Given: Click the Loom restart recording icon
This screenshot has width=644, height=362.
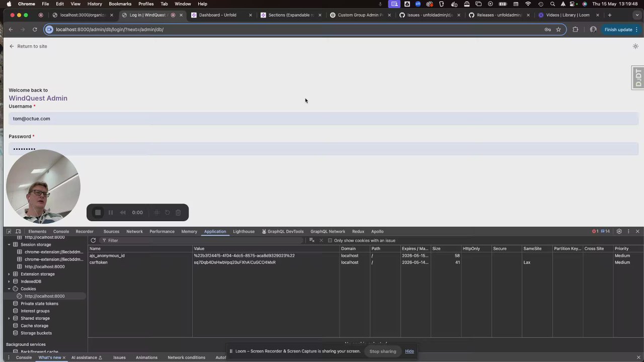Looking at the screenshot, I should (168, 213).
